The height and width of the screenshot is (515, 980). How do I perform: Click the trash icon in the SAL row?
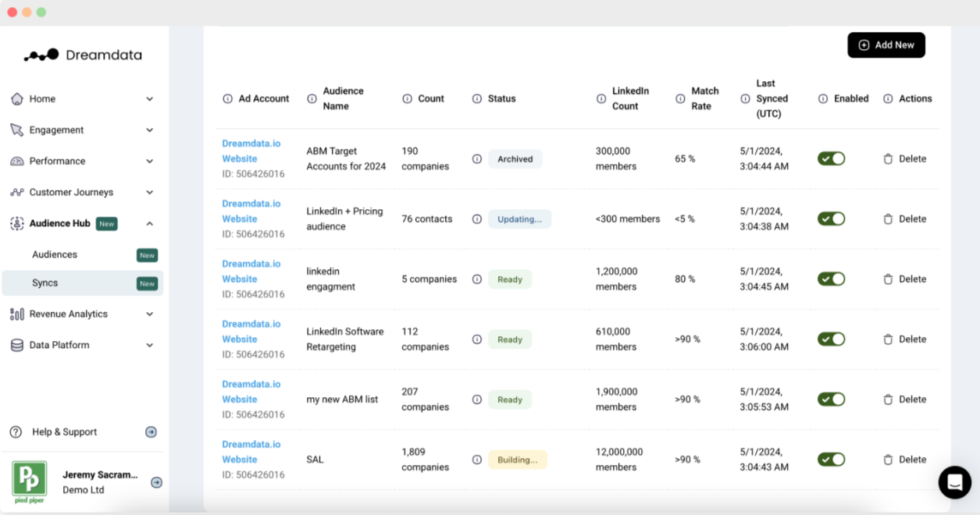(x=888, y=460)
